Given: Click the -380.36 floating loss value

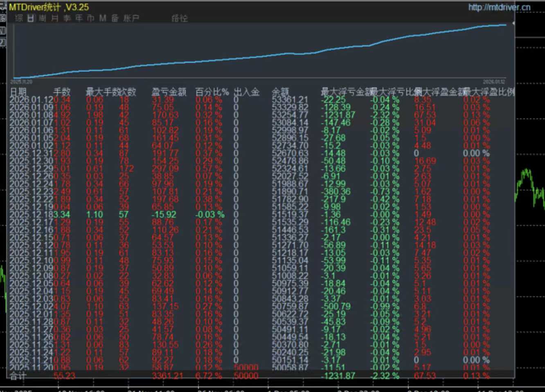Looking at the screenshot, I should (336, 191).
